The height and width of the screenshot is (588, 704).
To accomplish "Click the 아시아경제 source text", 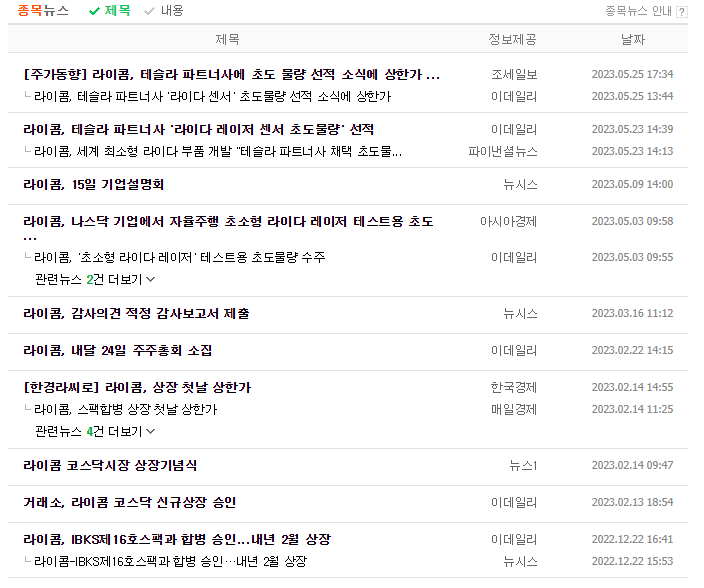I will pos(508,222).
